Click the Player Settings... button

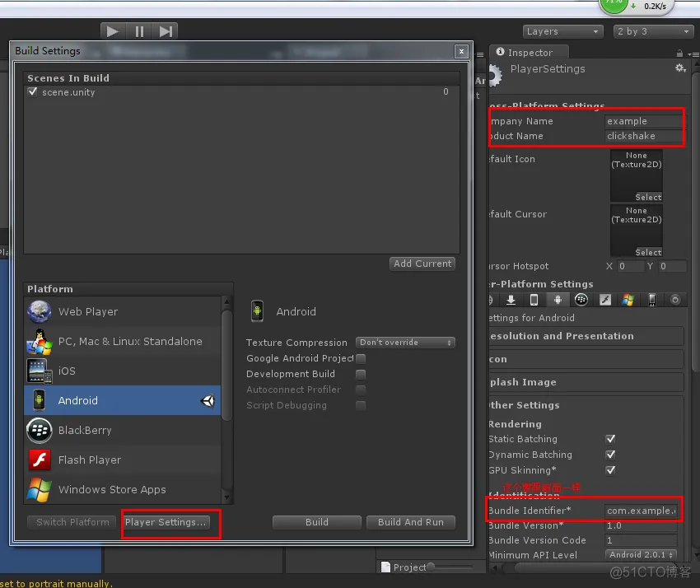[166, 522]
